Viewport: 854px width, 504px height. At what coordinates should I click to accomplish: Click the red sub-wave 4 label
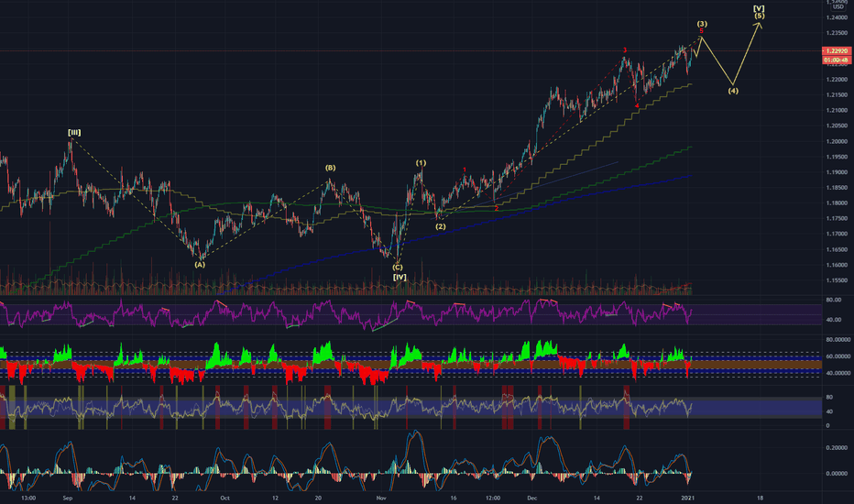click(x=637, y=105)
